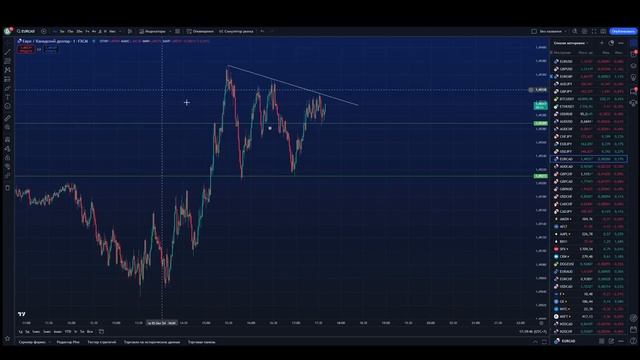Select the ruler measure tool

tap(7, 118)
